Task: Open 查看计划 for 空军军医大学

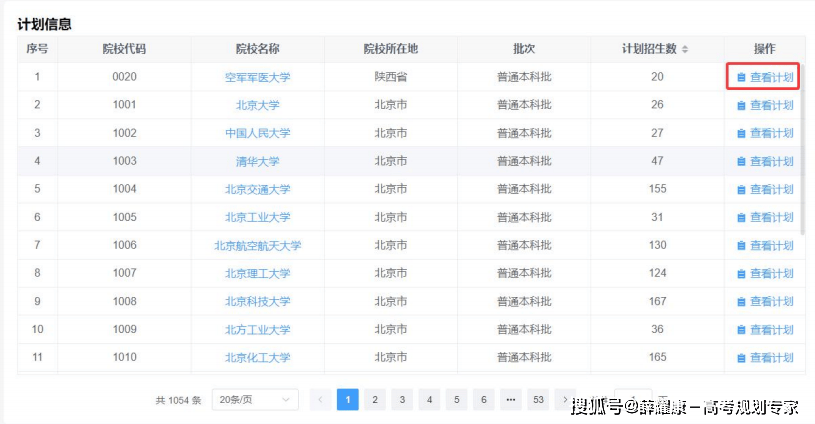Action: [x=765, y=77]
